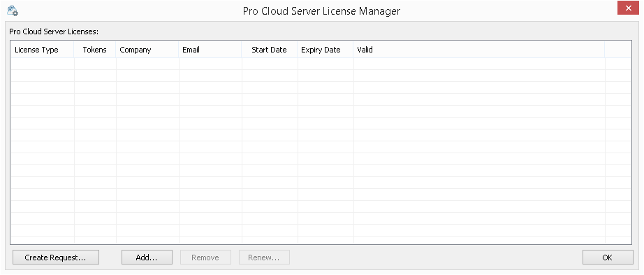Sort by Tokens column header
The height and width of the screenshot is (275, 644).
click(x=95, y=50)
